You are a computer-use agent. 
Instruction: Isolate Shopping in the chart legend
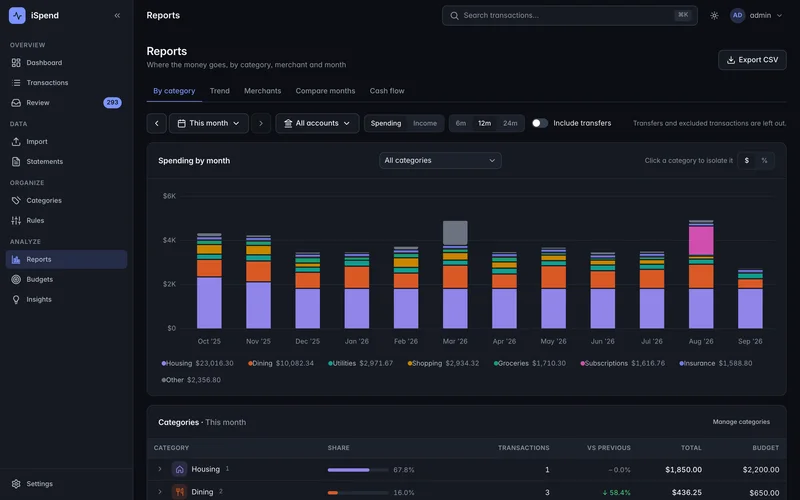(443, 363)
